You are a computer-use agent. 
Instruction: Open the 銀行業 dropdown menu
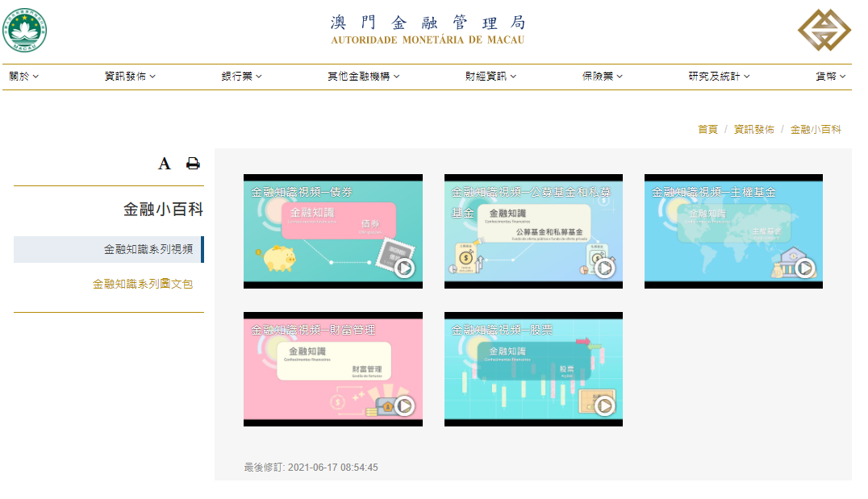[x=242, y=77]
